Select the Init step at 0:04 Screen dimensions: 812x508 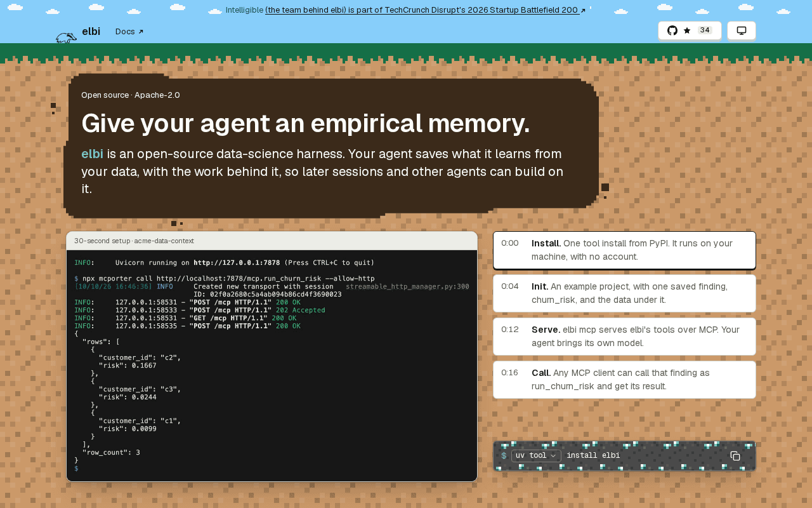(624, 293)
